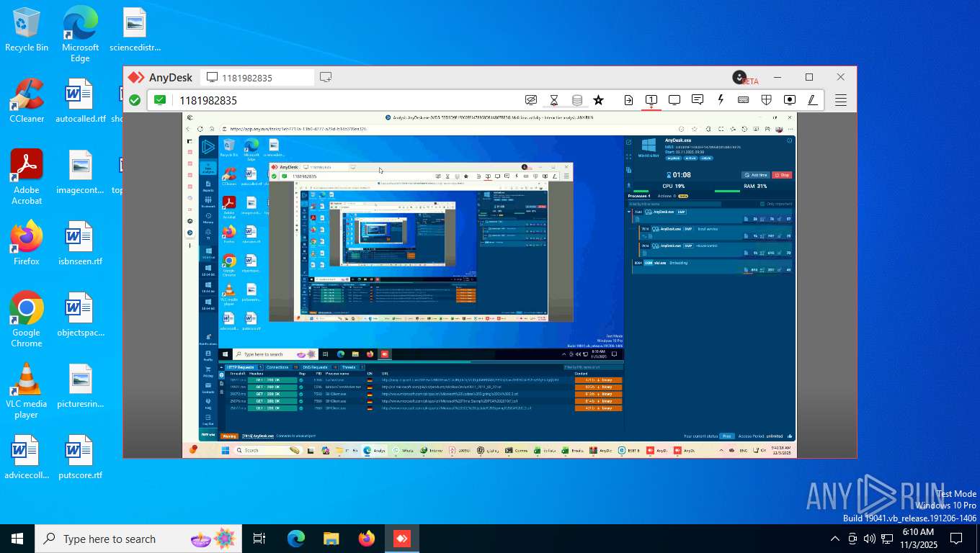Open the Firefox desktop shortcut
980x553 pixels.
click(x=27, y=243)
